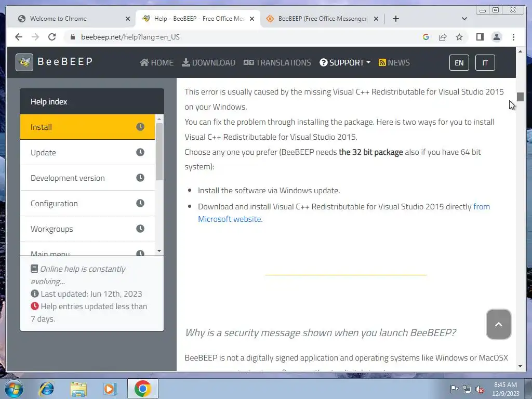Image resolution: width=532 pixels, height=399 pixels.
Task: Click clock icon beside Workgroups
Action: tap(140, 229)
